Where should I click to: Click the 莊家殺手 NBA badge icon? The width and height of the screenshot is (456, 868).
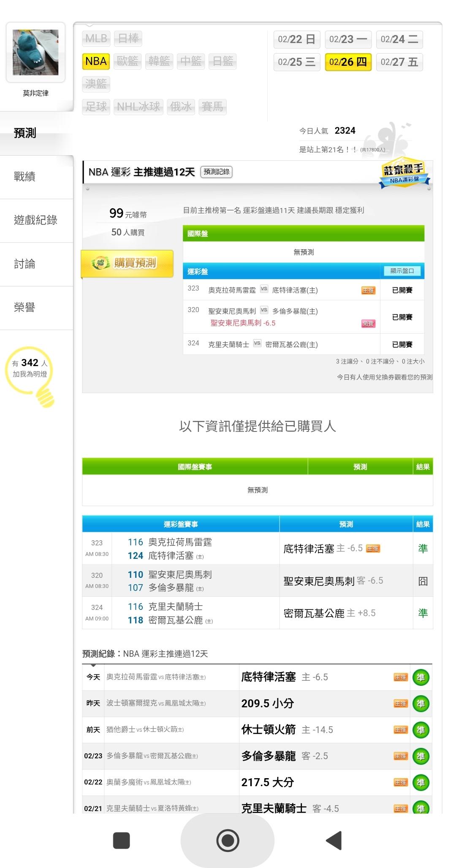[x=403, y=174]
